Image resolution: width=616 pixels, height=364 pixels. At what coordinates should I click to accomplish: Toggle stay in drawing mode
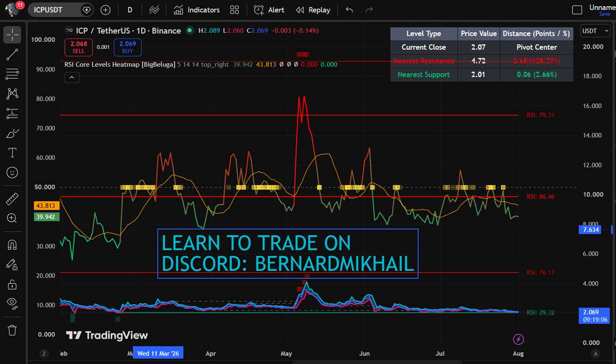[13, 264]
